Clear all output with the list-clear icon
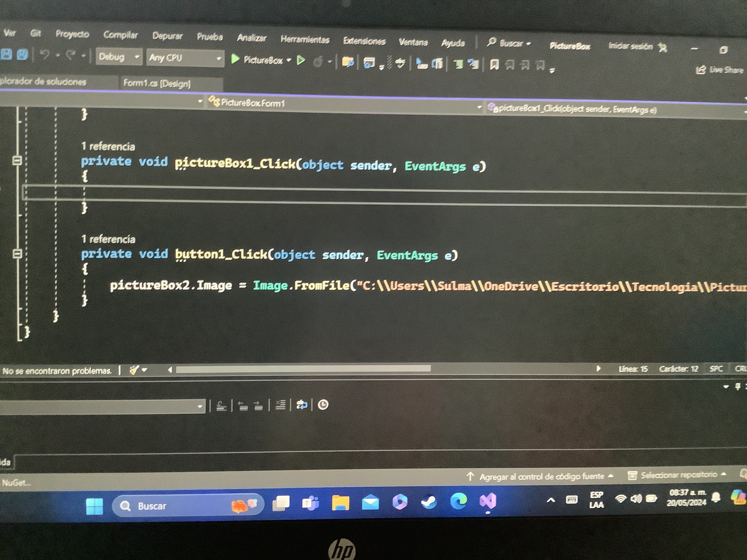Viewport: 747px width, 560px height. (x=280, y=404)
